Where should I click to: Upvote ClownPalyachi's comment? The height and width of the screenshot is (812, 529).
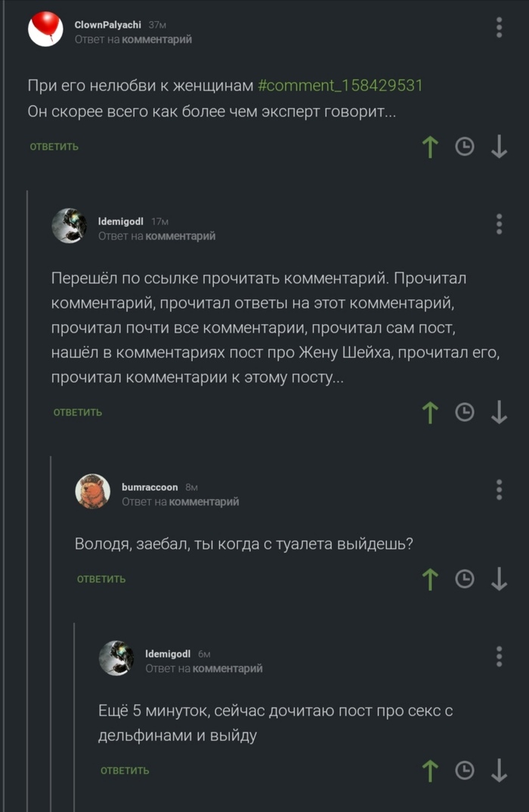[430, 147]
